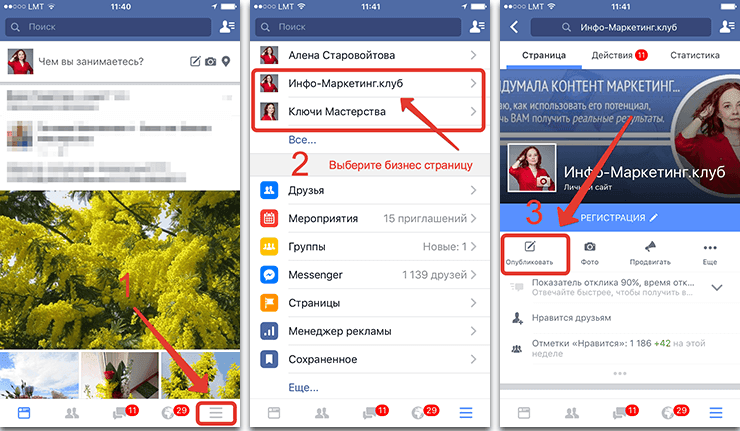Open notifications globe with 29 badge in first phone
740x431 pixels.
(x=174, y=412)
